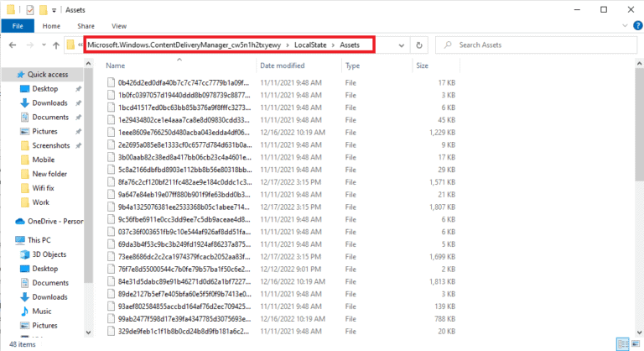Open Pictures under Quick access
This screenshot has width=644, height=351.
point(44,131)
